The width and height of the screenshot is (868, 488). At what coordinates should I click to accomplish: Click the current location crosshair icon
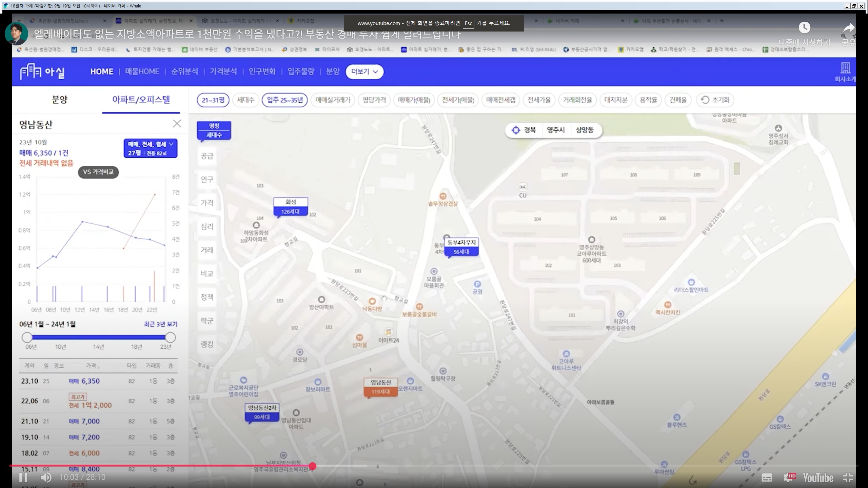[516, 130]
